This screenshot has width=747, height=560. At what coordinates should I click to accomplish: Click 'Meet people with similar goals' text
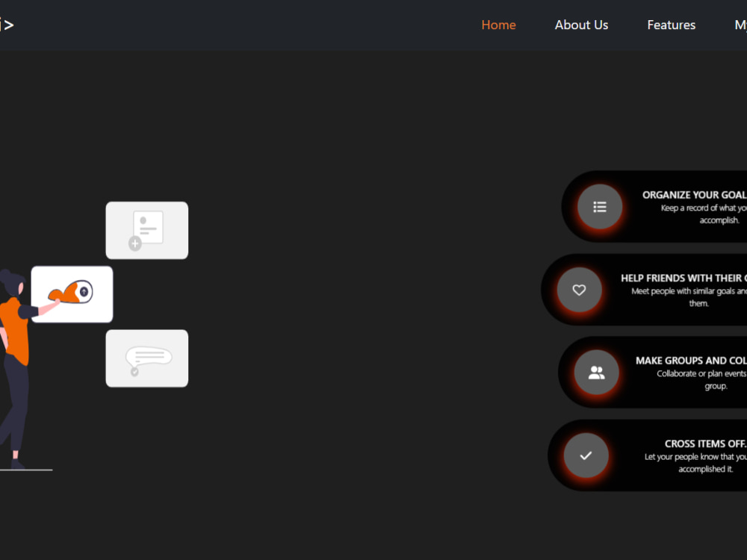click(689, 297)
